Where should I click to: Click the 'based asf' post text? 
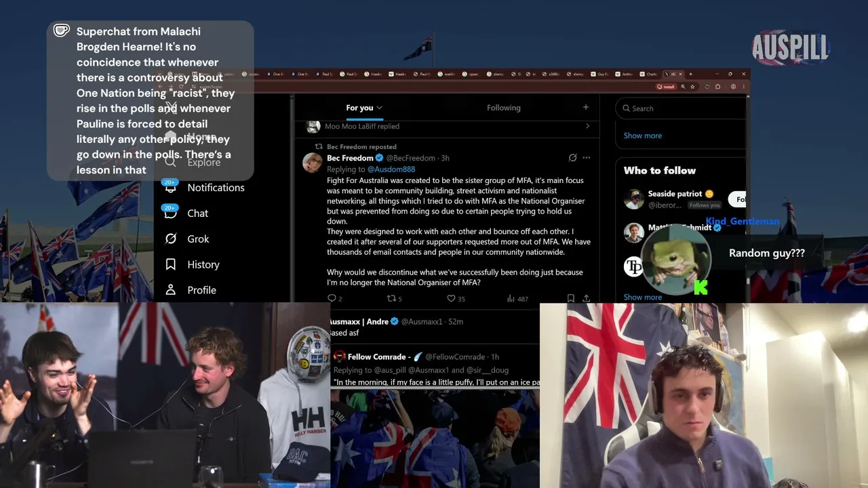pos(344,333)
